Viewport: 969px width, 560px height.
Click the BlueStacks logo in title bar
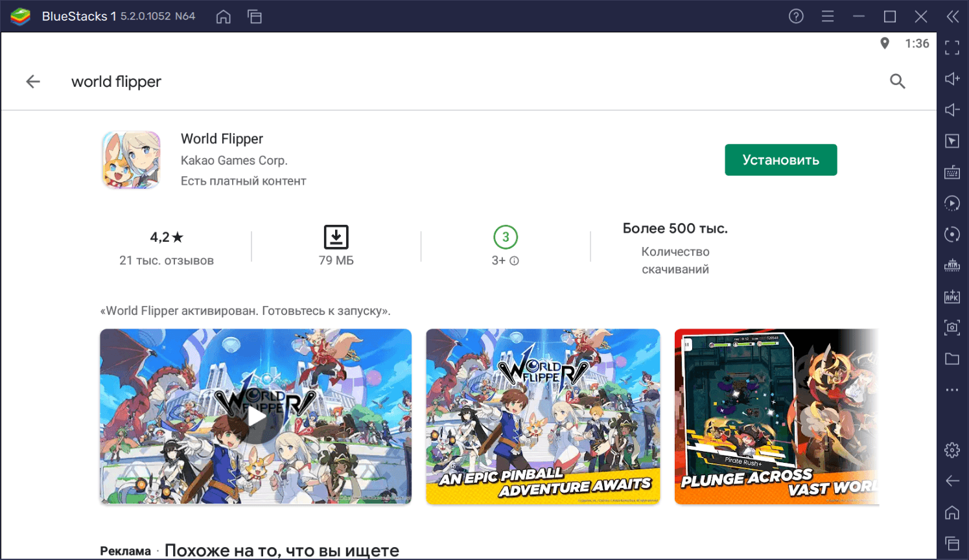21,16
